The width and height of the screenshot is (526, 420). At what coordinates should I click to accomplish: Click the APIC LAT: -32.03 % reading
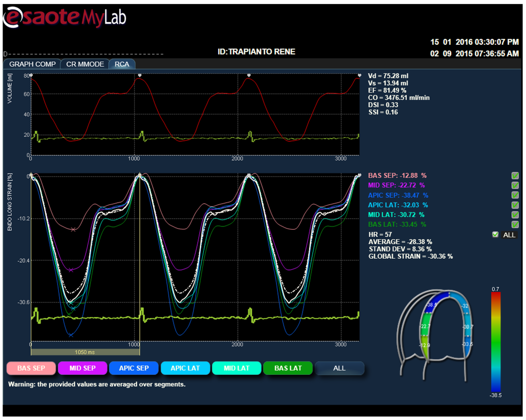398,205
